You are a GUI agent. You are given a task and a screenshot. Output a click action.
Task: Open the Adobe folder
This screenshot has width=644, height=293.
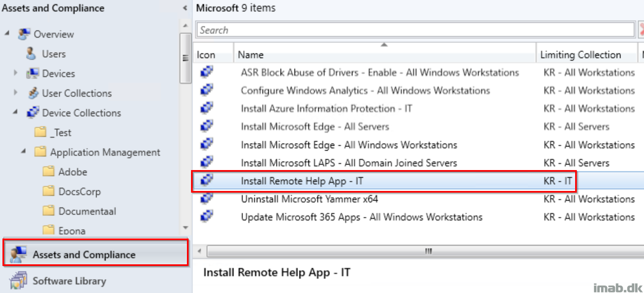[73, 172]
